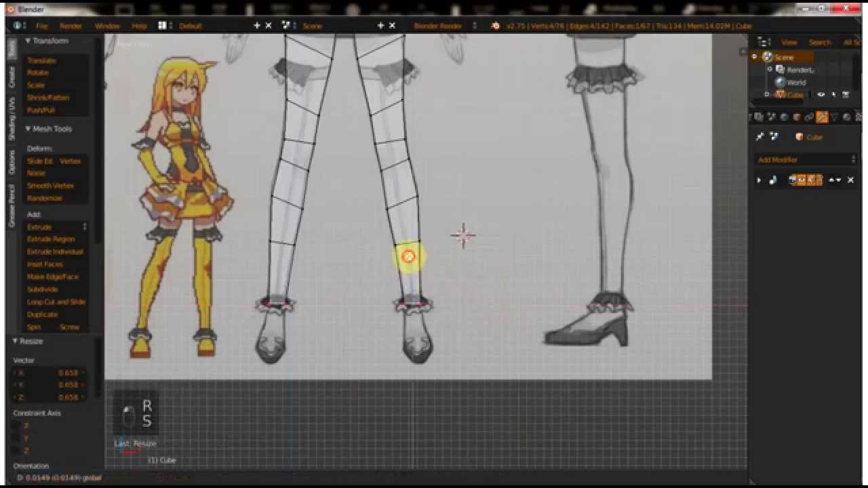Click the Inset Faces button
Image resolution: width=868 pixels, height=488 pixels.
[57, 264]
